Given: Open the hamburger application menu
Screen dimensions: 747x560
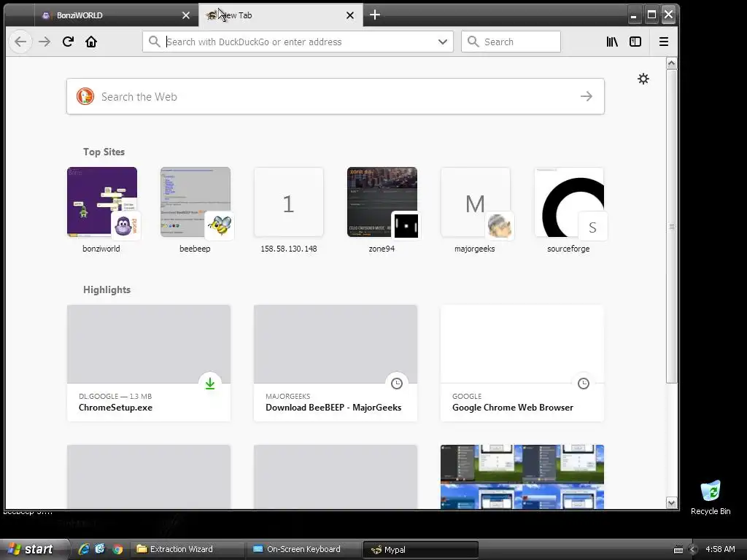Looking at the screenshot, I should point(664,42).
